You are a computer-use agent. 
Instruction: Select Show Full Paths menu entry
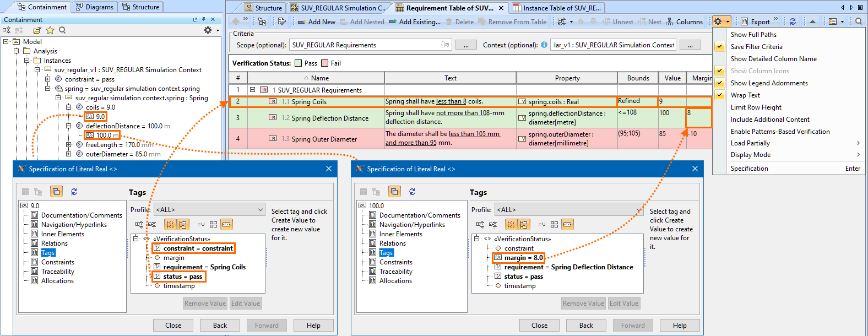(753, 35)
